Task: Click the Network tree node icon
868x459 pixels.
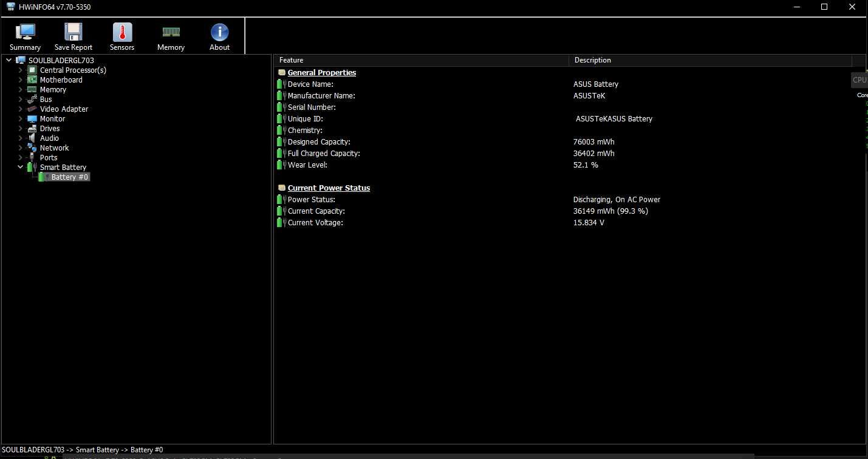Action: pos(32,148)
